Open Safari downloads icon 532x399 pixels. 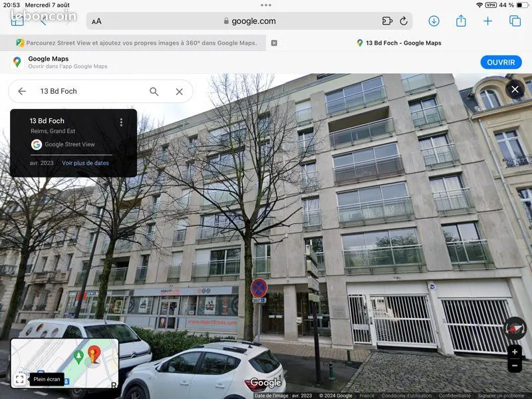pyautogui.click(x=434, y=21)
